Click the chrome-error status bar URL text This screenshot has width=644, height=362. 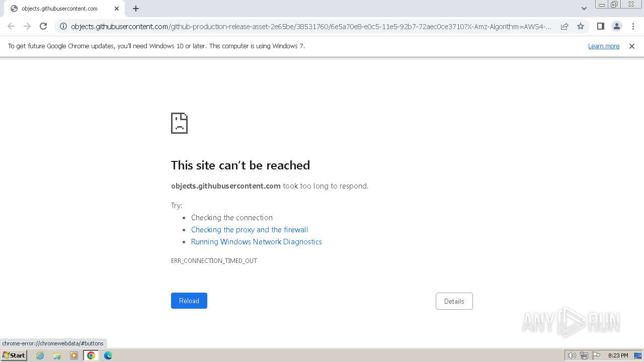coord(53,343)
